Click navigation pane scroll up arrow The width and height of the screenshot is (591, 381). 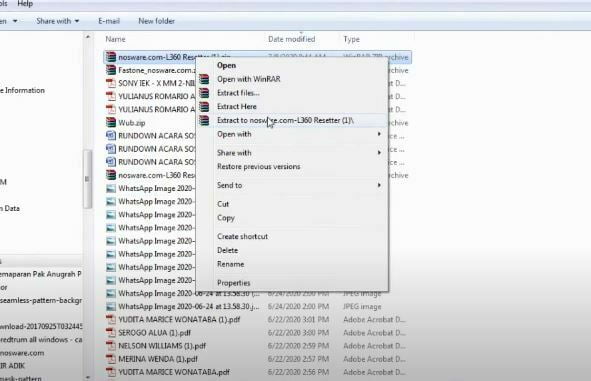coord(87,37)
